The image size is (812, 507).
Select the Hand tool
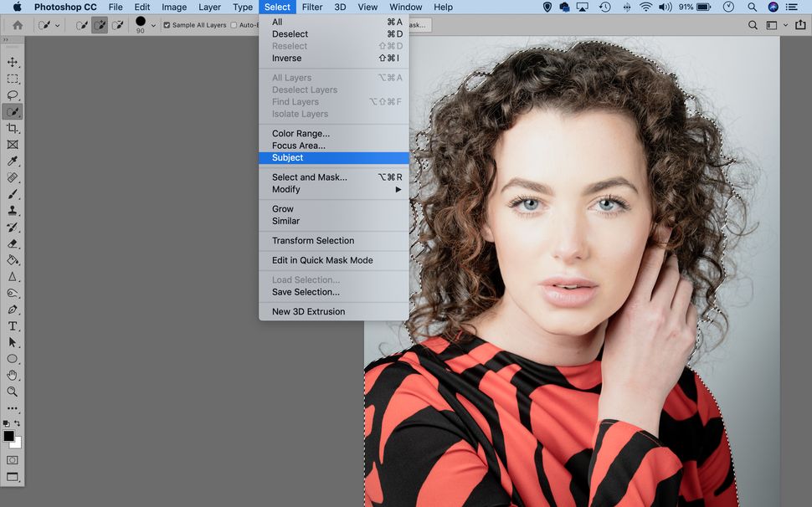pos(13,375)
